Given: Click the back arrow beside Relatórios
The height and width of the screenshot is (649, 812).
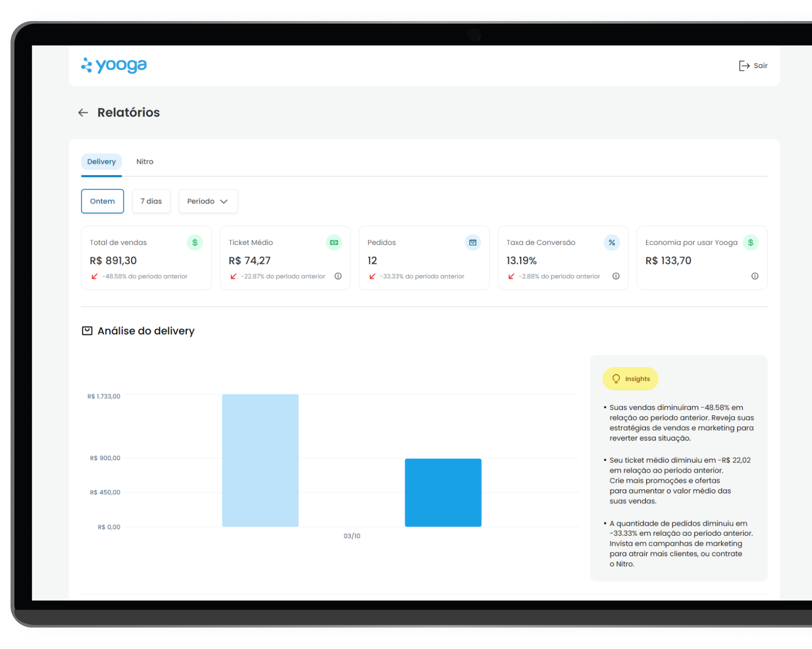Looking at the screenshot, I should click(83, 113).
